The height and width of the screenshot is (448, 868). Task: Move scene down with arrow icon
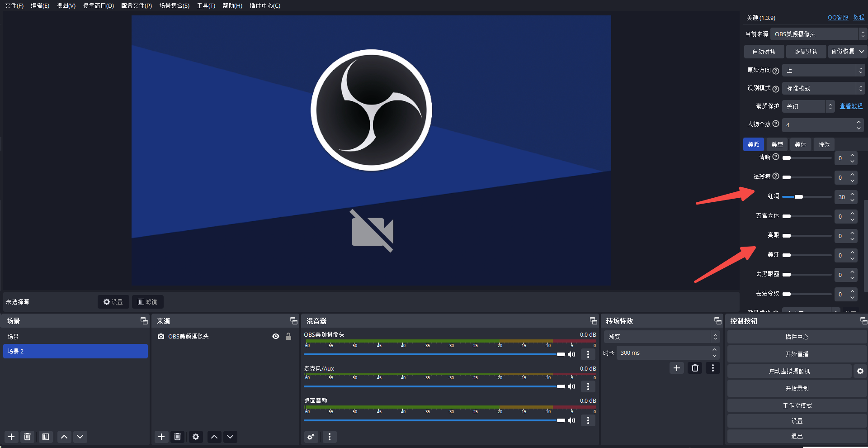(80, 437)
